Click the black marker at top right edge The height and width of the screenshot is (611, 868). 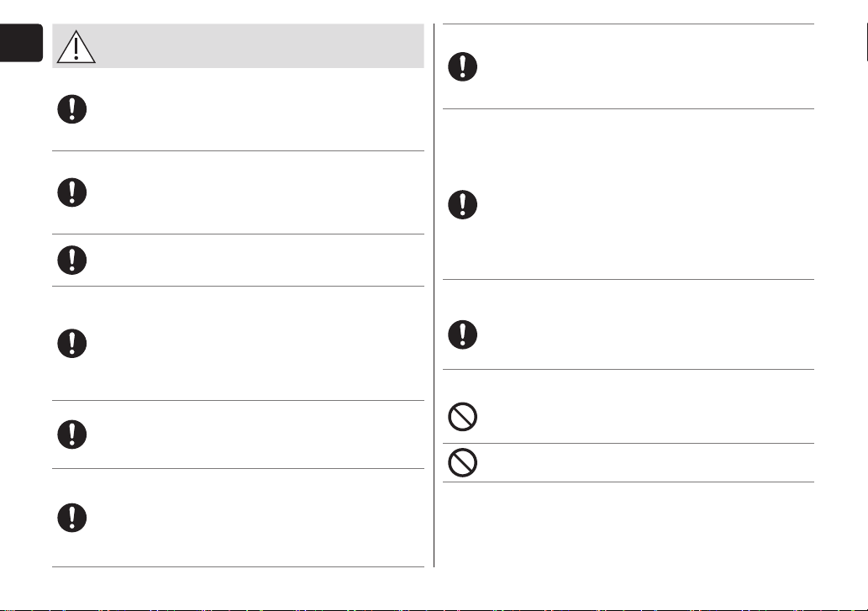click(866, 42)
